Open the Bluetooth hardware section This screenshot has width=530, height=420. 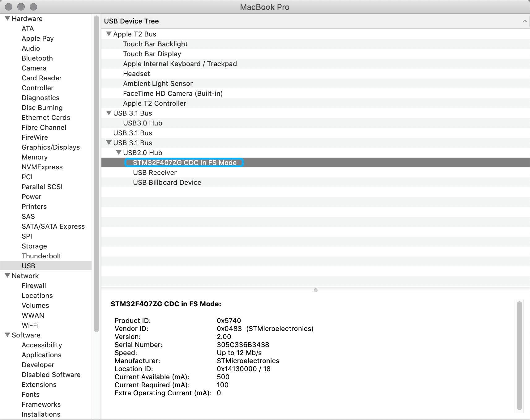[37, 58]
